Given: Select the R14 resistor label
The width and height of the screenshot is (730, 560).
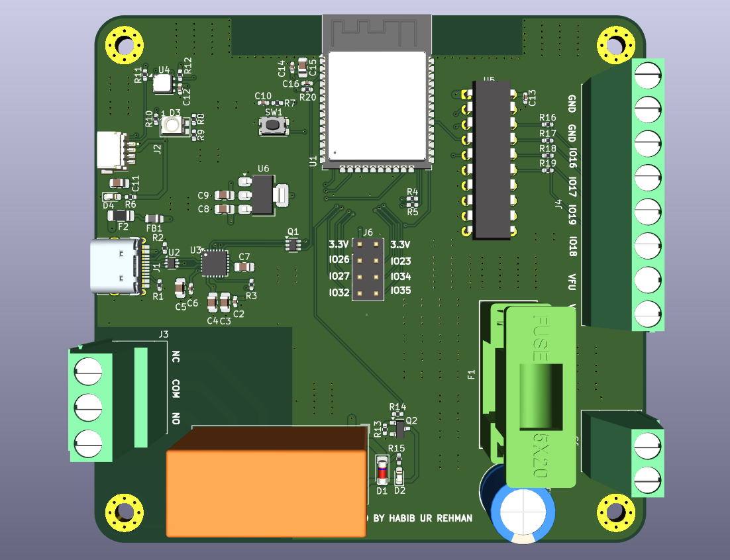Looking at the screenshot, I should pyautogui.click(x=397, y=407).
